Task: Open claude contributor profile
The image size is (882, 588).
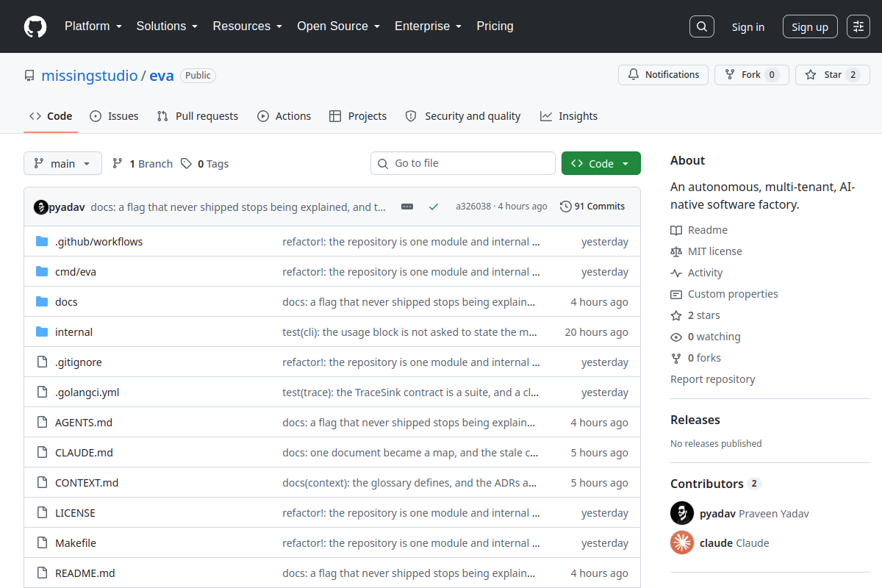Action: coord(720,543)
